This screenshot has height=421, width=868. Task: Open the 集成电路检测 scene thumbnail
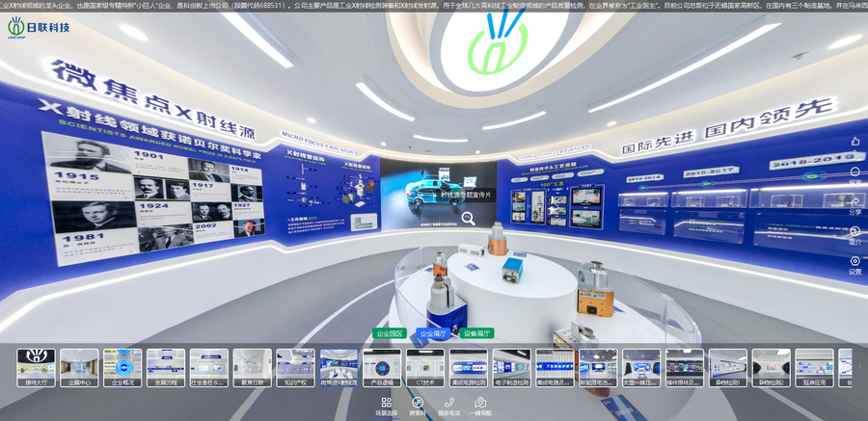click(469, 367)
